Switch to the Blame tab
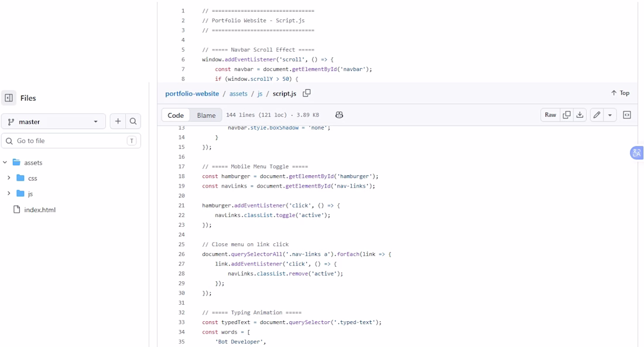The image size is (644, 347). (x=206, y=115)
